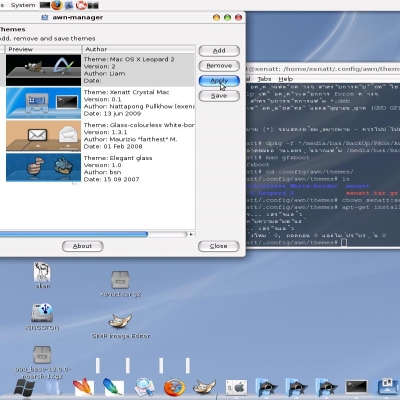Select the 'Theme: Glass-colourless White-bor' entry text
The image size is (400, 400).
pyautogui.click(x=139, y=125)
